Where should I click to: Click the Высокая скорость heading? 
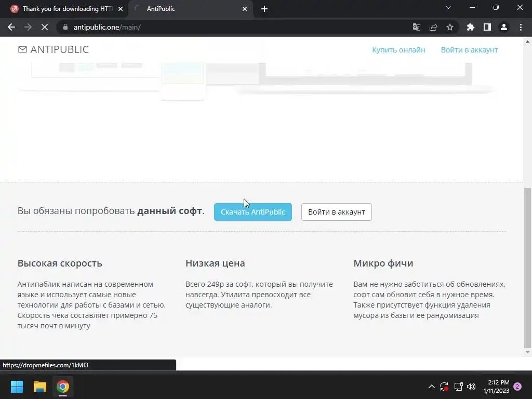click(x=60, y=263)
